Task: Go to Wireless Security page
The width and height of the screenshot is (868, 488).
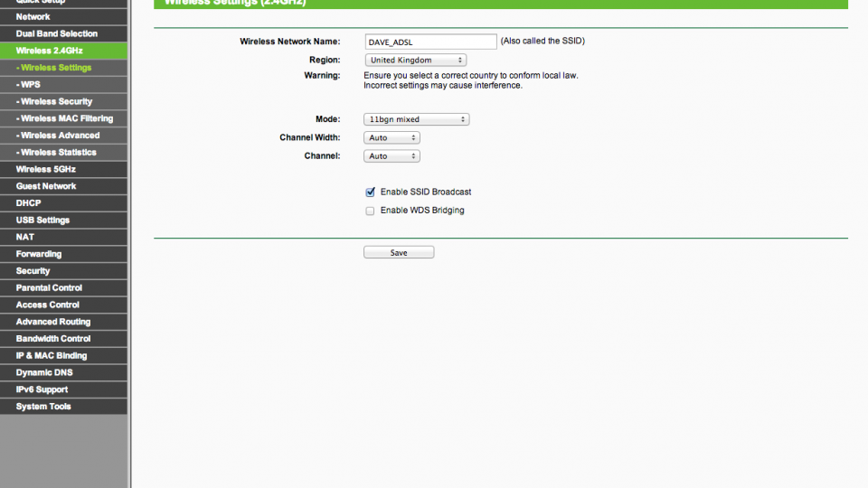Action: (x=63, y=101)
